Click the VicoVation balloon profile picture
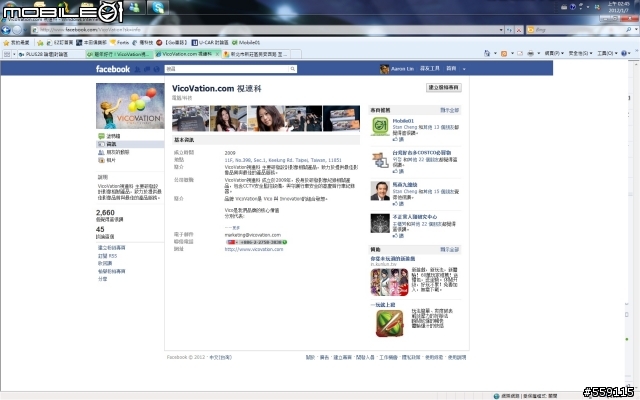This screenshot has width=640, height=400. click(130, 106)
